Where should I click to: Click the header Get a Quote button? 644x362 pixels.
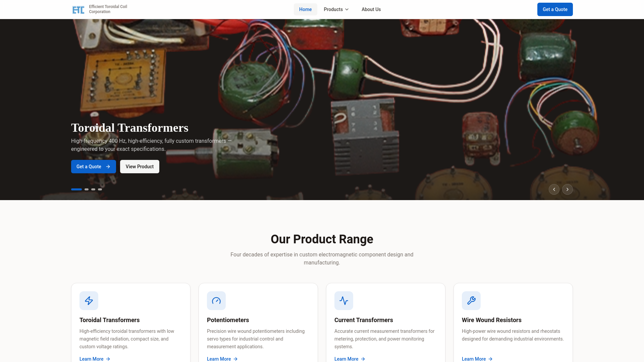coord(555,9)
